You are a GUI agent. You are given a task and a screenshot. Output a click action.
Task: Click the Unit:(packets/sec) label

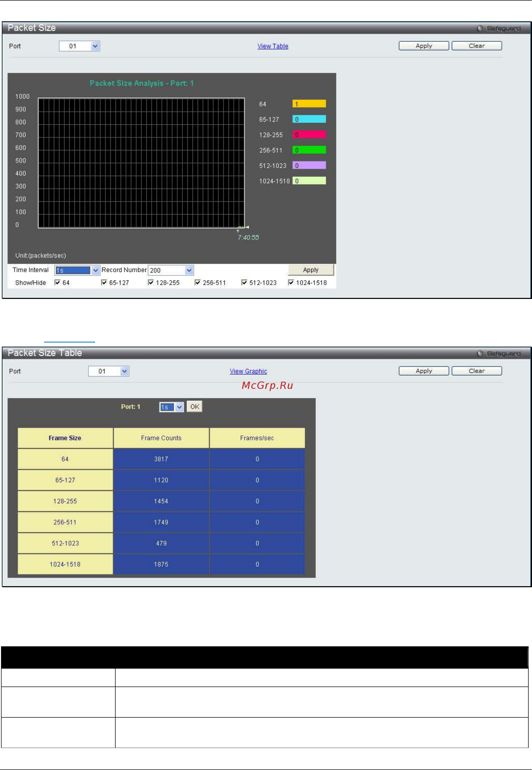pos(41,255)
